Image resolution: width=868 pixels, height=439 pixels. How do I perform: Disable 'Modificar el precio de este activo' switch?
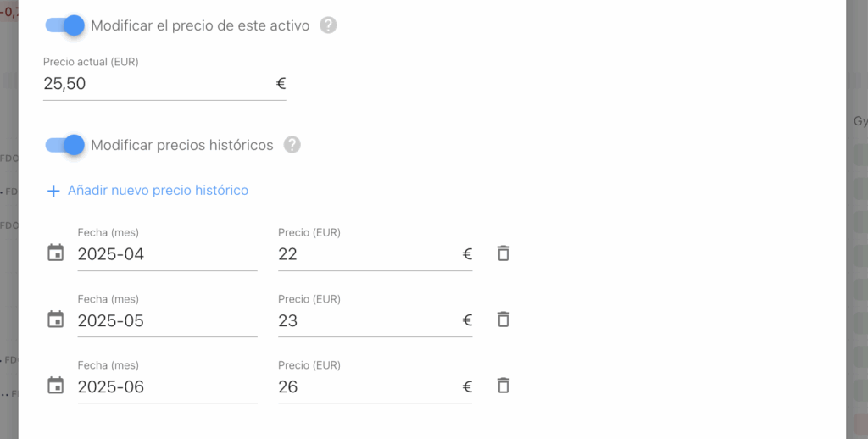tap(66, 25)
